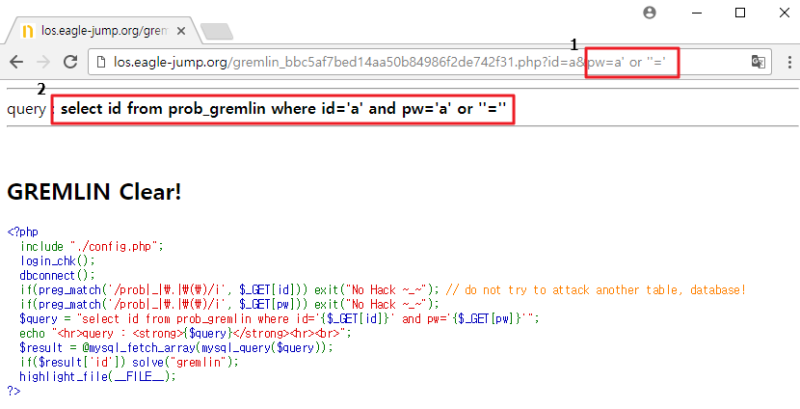Click the highlight_file(__FILE__); line
The width and height of the screenshot is (800, 409).
pos(98,377)
